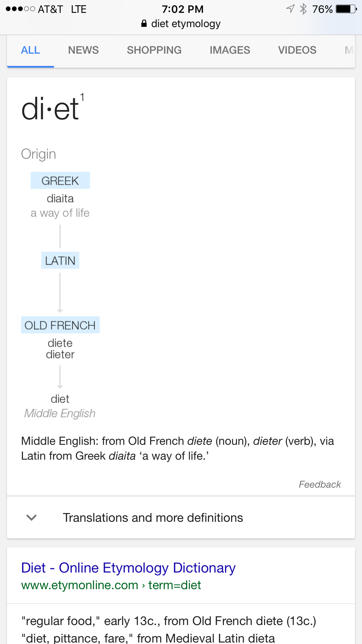This screenshot has height=644, width=362.
Task: Tap the battery icon in status bar
Action: (x=346, y=9)
